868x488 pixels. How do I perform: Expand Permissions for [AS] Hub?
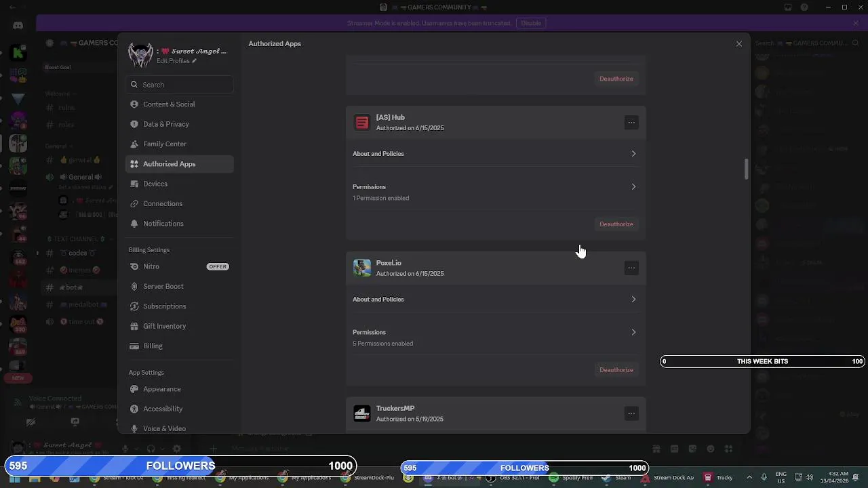click(x=496, y=192)
